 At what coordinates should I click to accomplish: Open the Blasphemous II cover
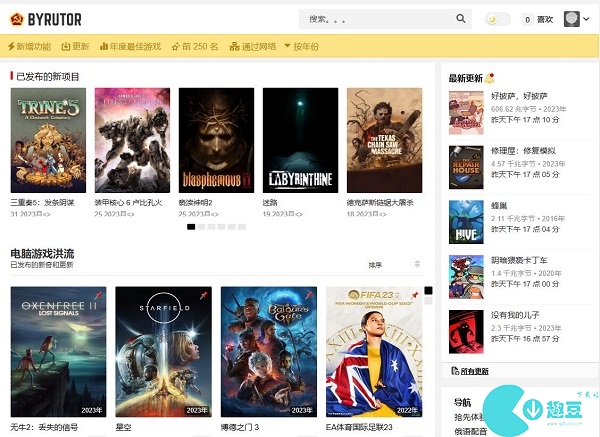point(216,140)
